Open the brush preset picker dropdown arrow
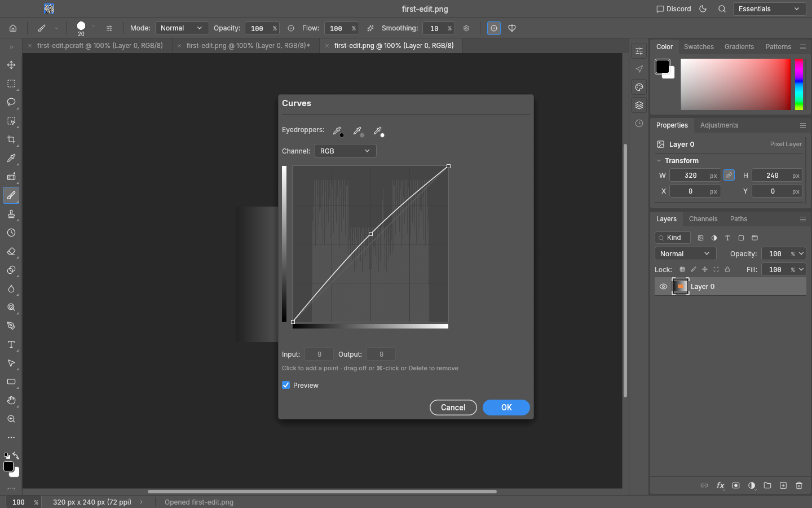Viewport: 812px width, 508px height. pos(93,26)
